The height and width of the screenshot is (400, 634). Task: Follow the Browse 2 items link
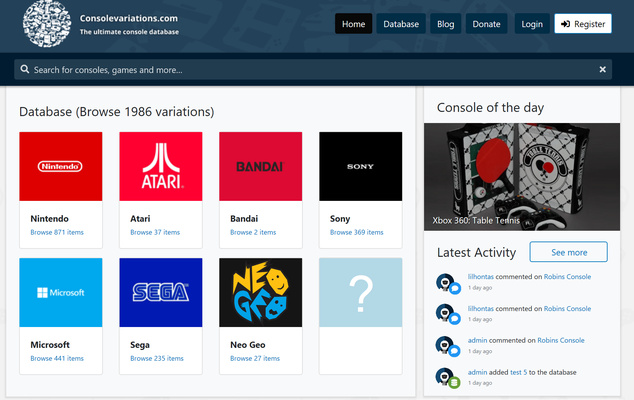click(x=253, y=232)
